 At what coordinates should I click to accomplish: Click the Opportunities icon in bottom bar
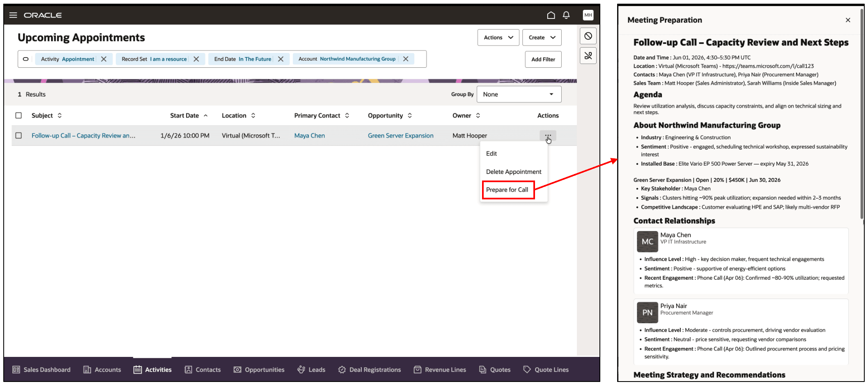tap(237, 370)
